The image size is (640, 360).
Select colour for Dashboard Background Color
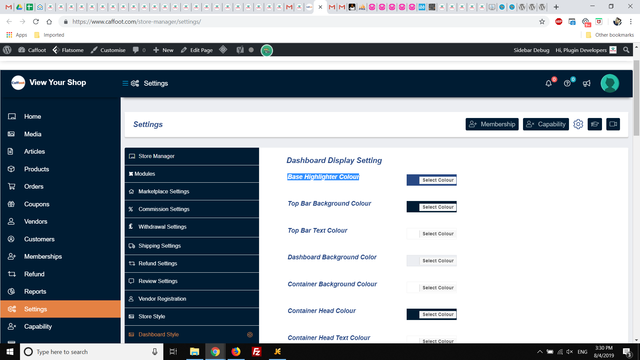pos(431,261)
